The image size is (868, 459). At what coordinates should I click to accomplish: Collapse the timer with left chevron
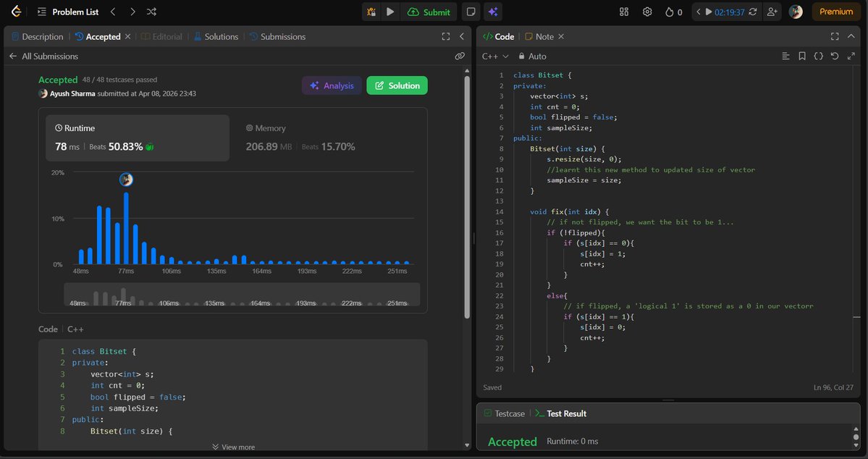(698, 12)
